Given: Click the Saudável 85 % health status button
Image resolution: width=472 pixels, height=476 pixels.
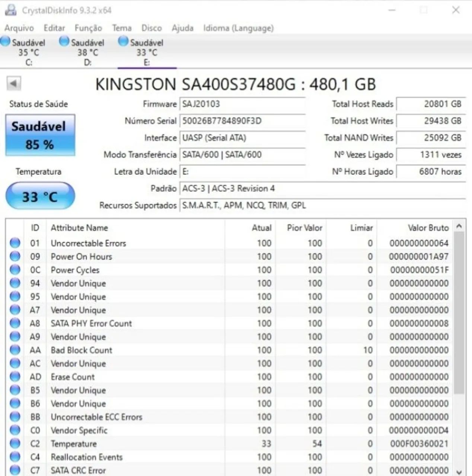Looking at the screenshot, I should point(40,135).
